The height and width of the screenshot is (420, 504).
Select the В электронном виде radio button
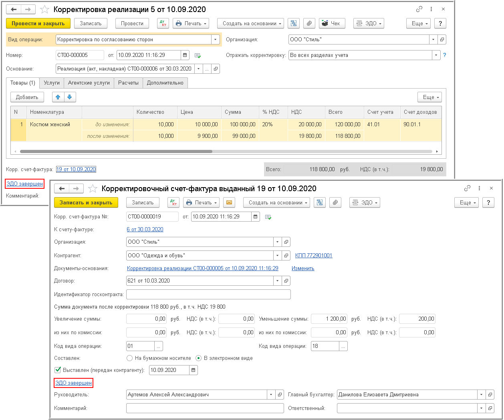click(x=198, y=358)
